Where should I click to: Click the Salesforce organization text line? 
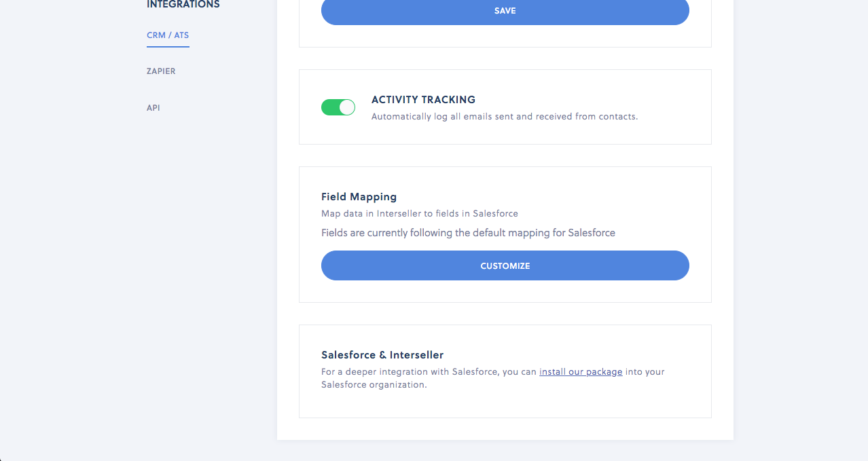374,385
